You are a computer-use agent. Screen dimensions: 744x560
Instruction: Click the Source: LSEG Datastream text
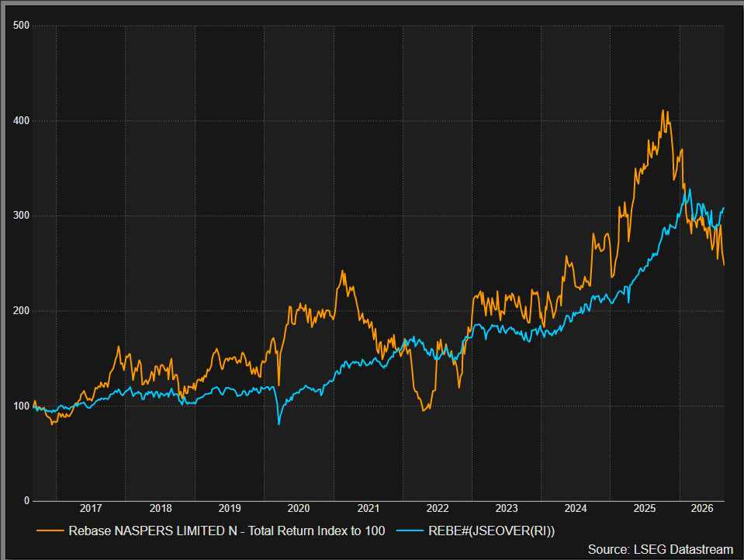coord(660,549)
